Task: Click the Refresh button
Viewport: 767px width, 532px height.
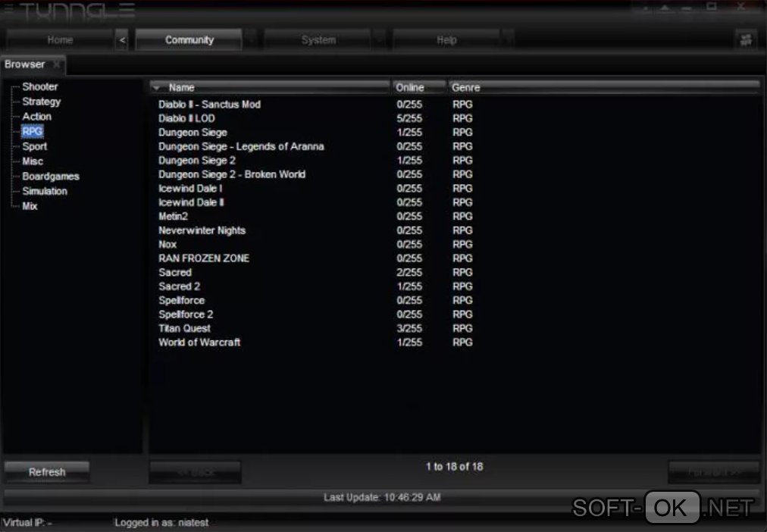Action: pos(47,472)
